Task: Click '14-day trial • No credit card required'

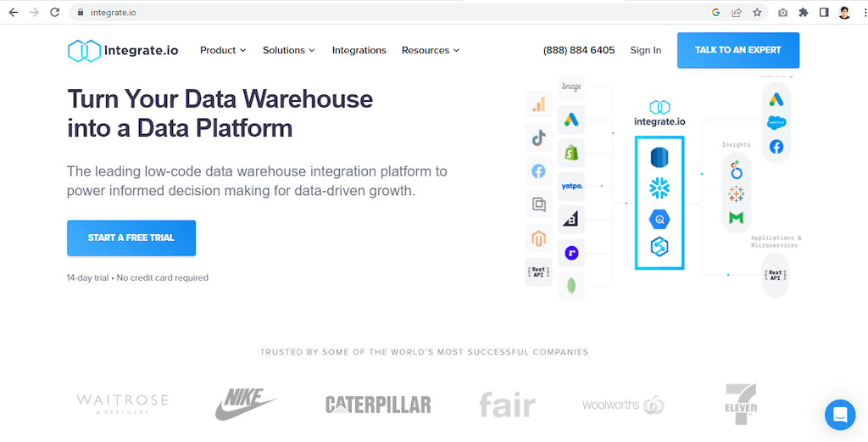Action: click(137, 278)
